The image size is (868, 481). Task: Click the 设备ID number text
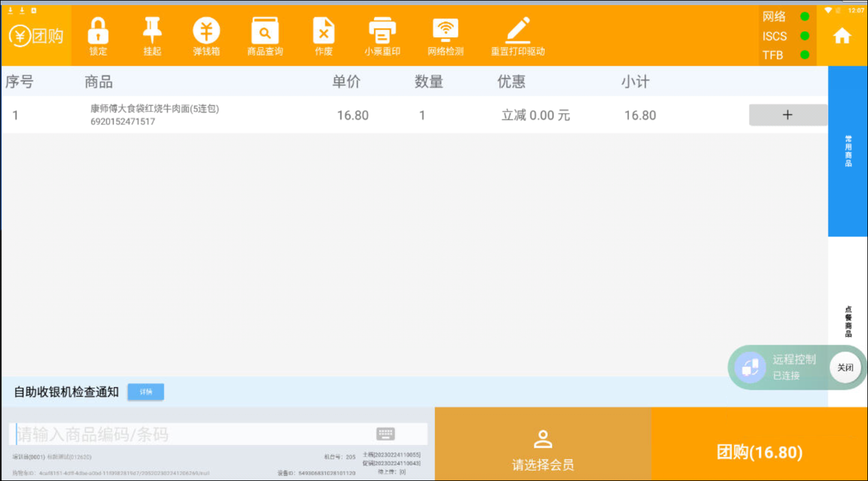(316, 473)
